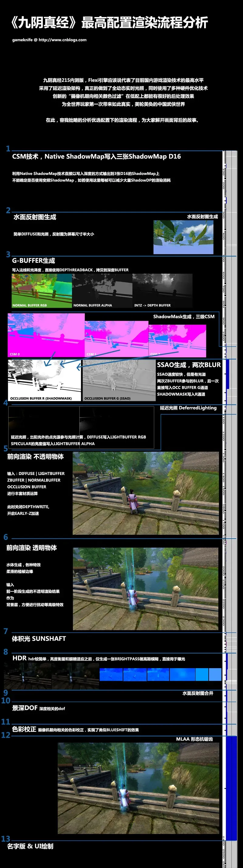Select the line 简单DIFFUSE和光照，反射图为屏幕尺寸半大小
Screen dimensions: 243x868
(53, 234)
